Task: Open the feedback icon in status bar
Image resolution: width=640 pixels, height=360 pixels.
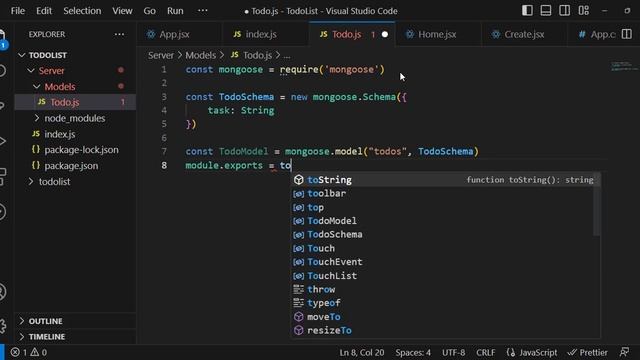Action: (x=624, y=352)
